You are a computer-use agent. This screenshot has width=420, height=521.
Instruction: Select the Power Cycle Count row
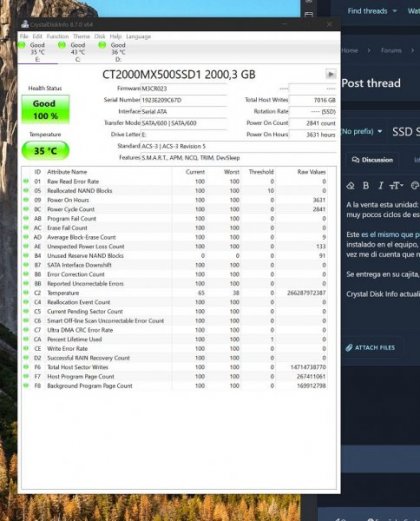click(175, 209)
